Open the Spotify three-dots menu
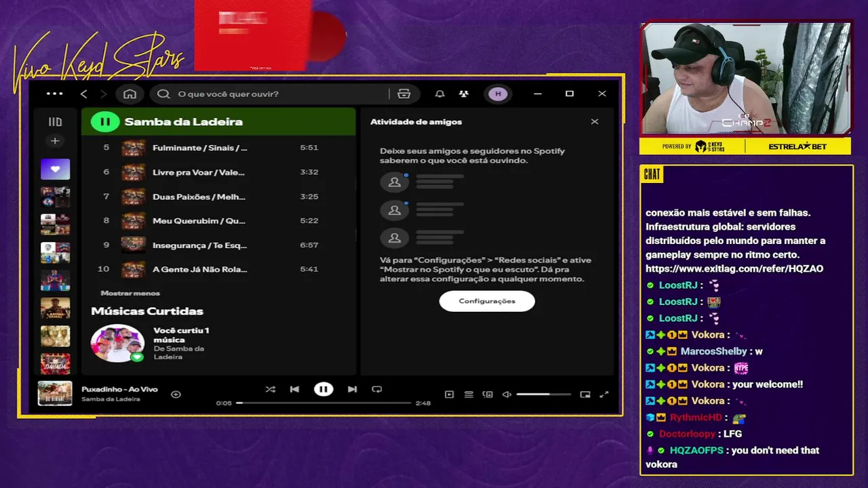 [54, 94]
